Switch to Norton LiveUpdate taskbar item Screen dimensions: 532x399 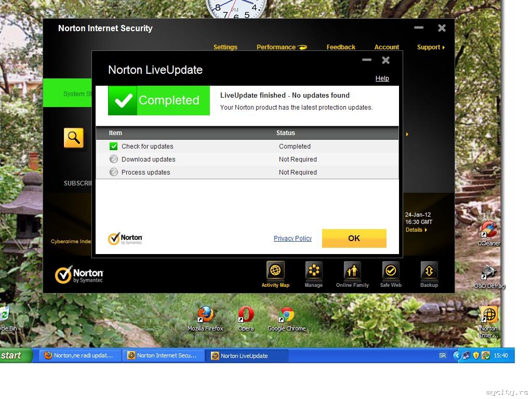pyautogui.click(x=247, y=356)
